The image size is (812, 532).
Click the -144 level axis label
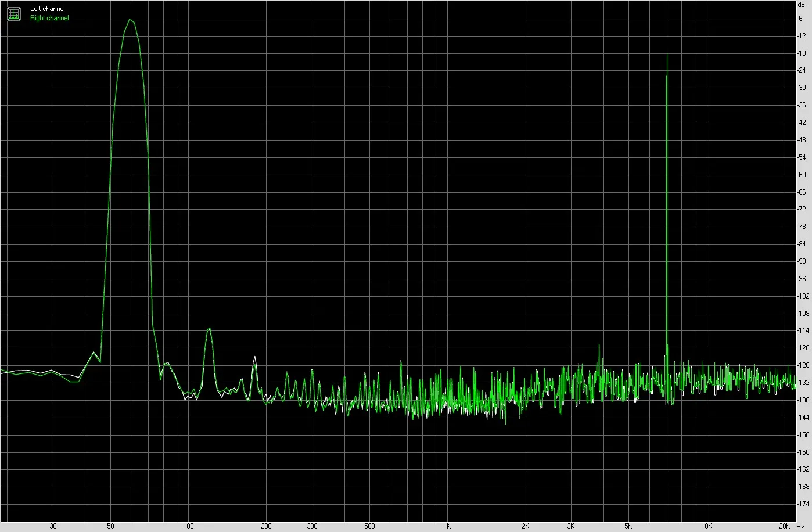click(803, 418)
